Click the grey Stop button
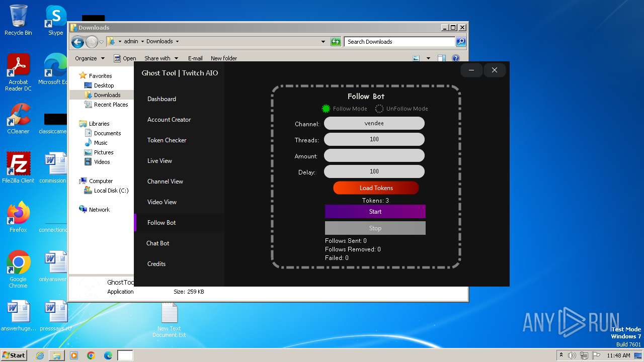 [375, 228]
